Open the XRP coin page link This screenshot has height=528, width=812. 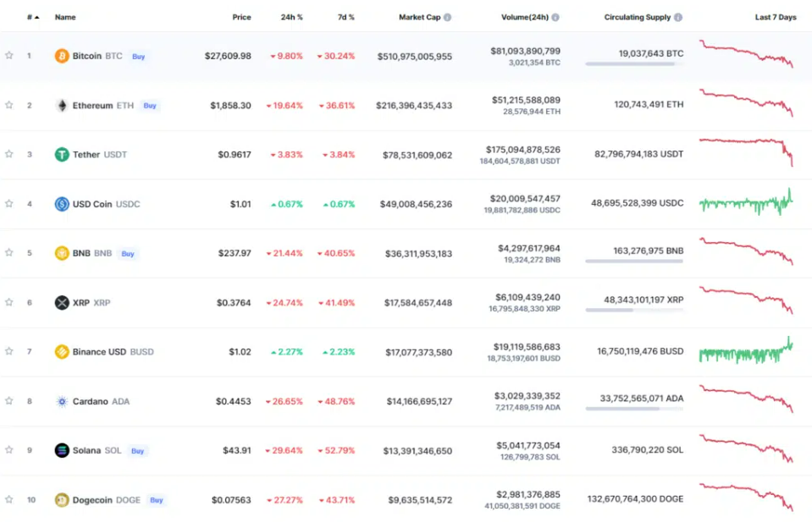pos(91,303)
